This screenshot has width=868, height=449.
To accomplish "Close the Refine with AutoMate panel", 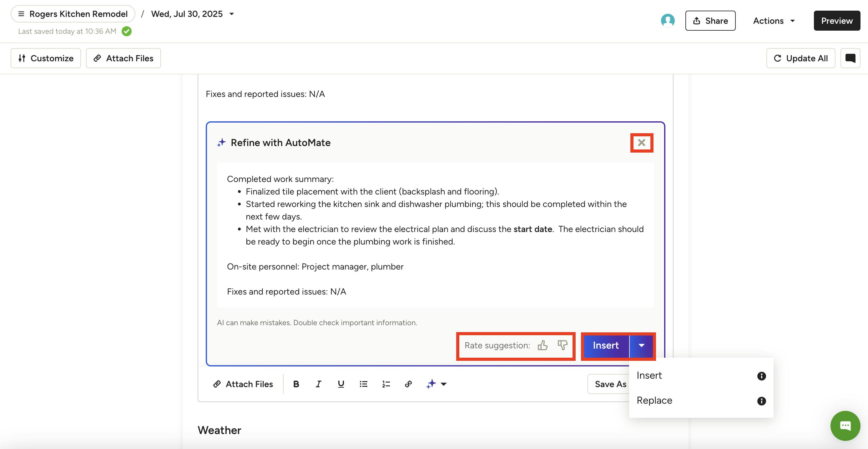I will [x=641, y=143].
